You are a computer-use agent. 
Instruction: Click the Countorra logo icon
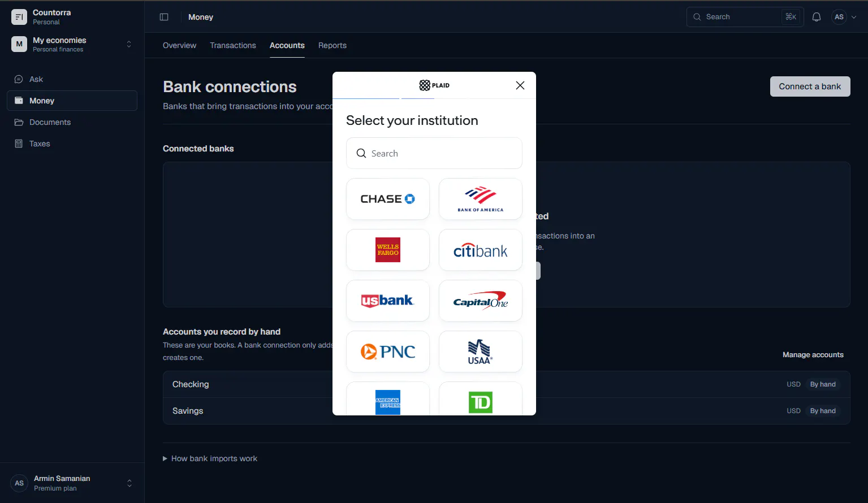pyautogui.click(x=19, y=17)
